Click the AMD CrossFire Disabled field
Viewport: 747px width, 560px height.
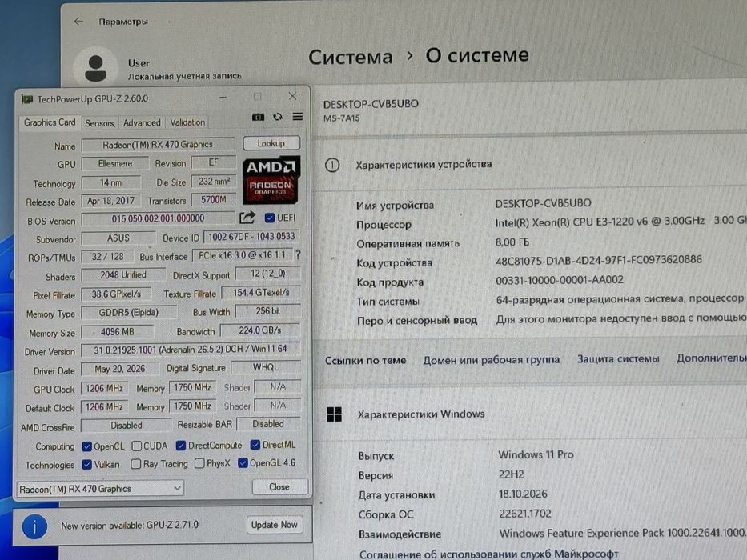[x=127, y=426]
